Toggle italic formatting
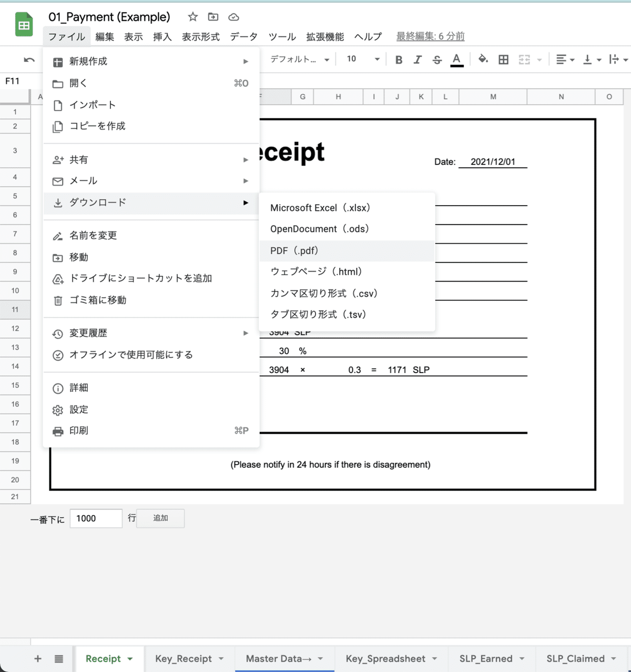Screen dimensions: 631x672 click(418, 59)
